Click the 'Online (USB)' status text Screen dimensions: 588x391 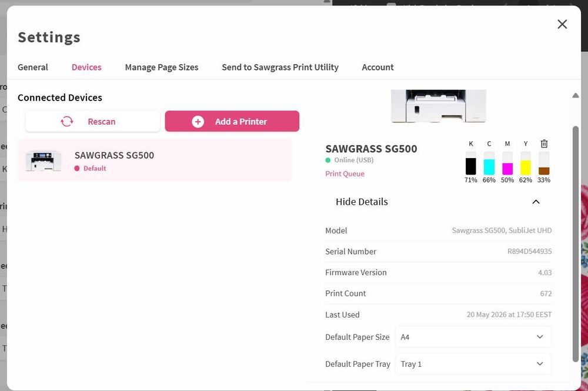(x=353, y=160)
